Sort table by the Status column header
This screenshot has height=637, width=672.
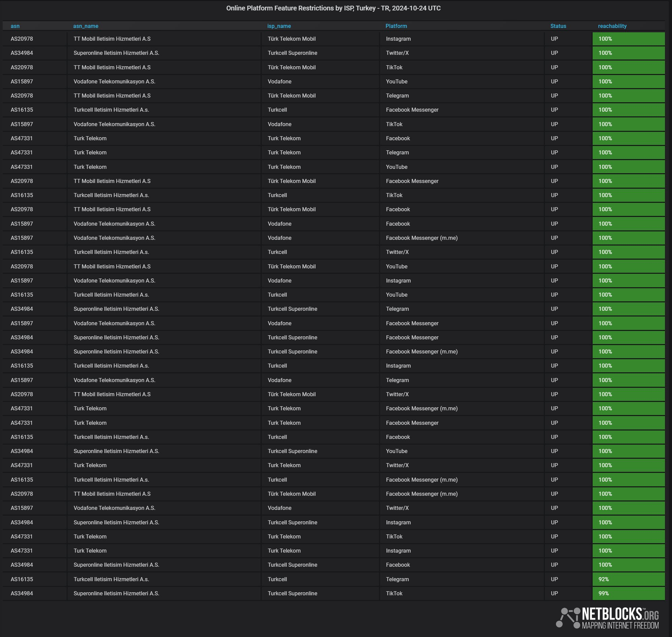[558, 26]
